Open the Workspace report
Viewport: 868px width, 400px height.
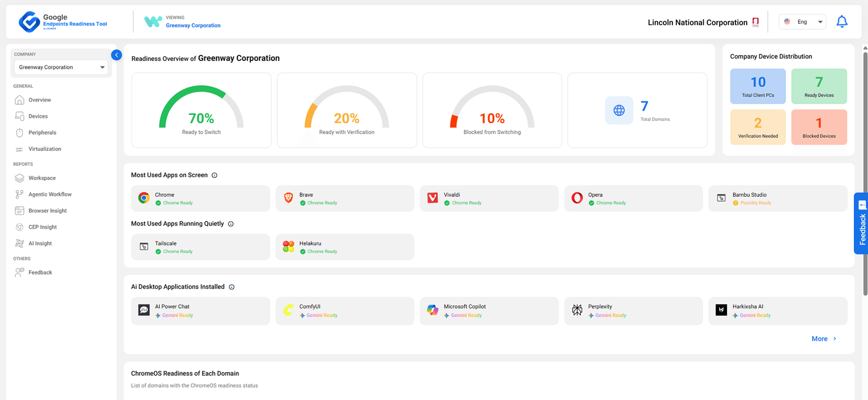[x=42, y=178]
